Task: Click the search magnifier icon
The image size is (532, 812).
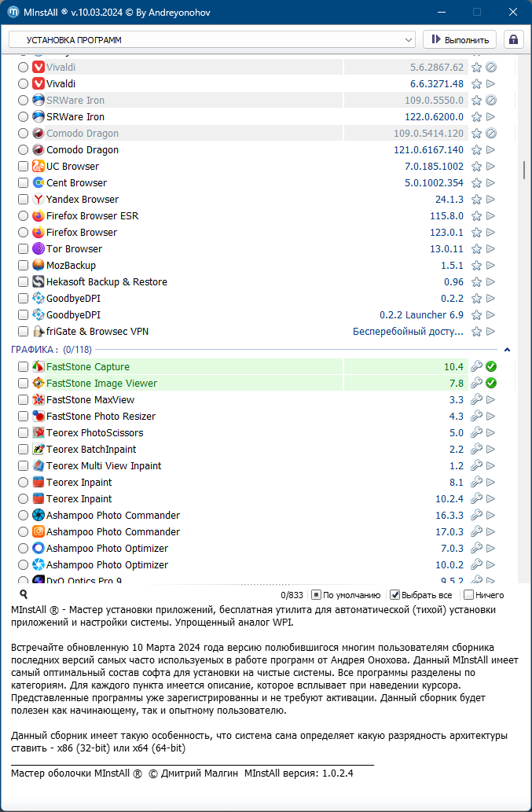Action: coord(24,595)
